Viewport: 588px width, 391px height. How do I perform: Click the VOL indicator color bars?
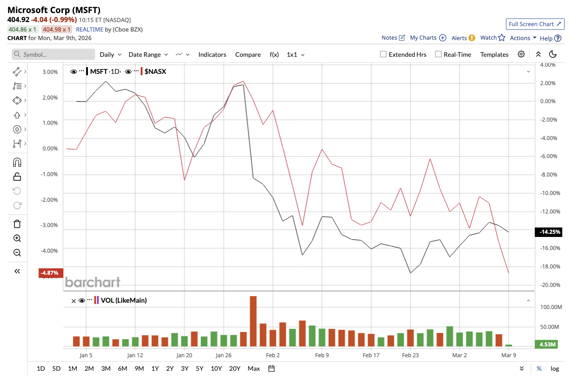click(96, 300)
